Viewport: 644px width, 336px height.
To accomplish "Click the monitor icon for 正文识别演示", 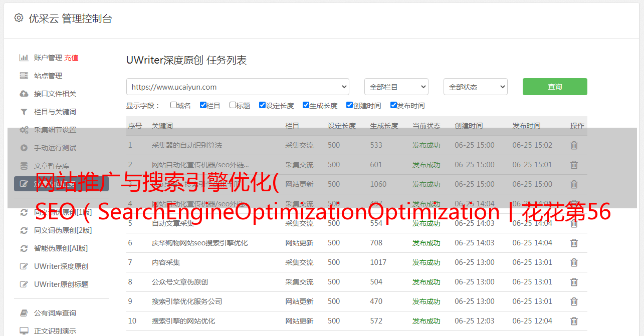I will point(24,331).
